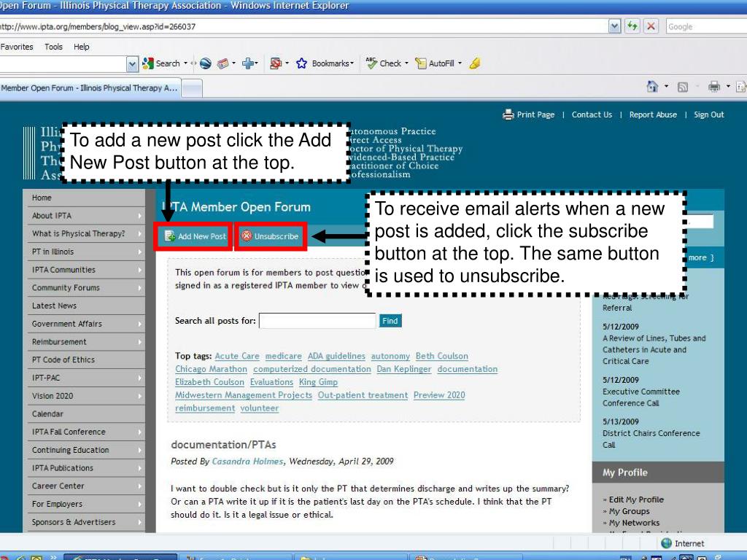
Task: Expand the Bookmarks dropdown arrow
Action: click(x=352, y=63)
